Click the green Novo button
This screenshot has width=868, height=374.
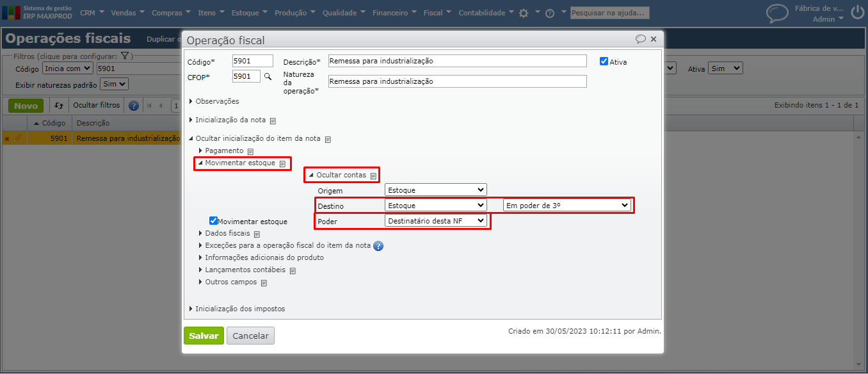[x=26, y=106]
